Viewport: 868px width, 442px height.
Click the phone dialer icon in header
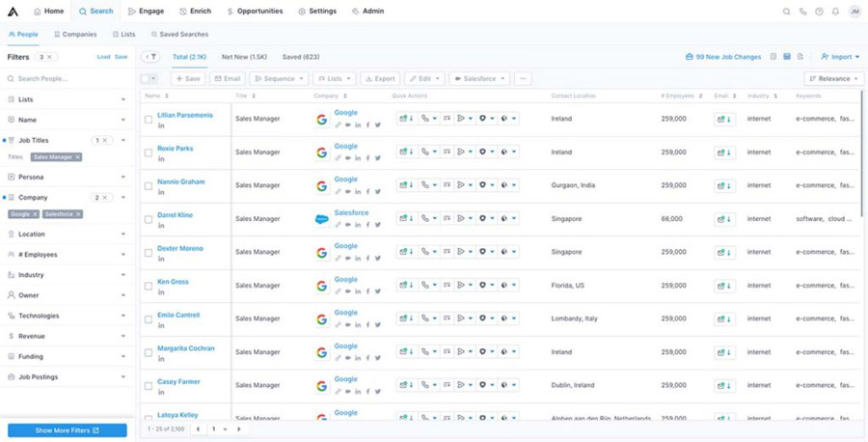tap(802, 12)
